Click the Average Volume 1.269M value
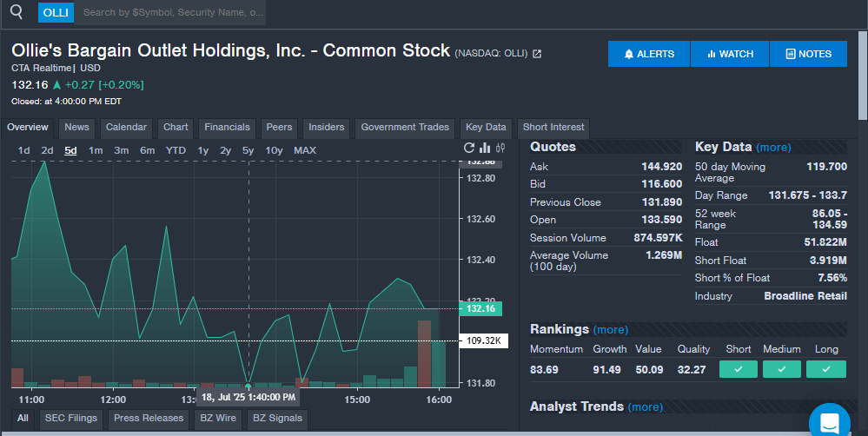868x436 pixels. click(664, 255)
